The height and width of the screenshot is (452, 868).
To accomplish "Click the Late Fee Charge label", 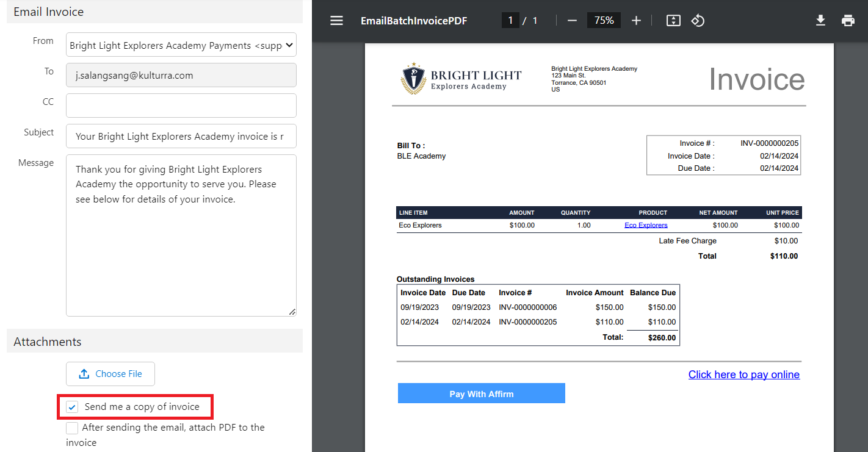I will [688, 241].
